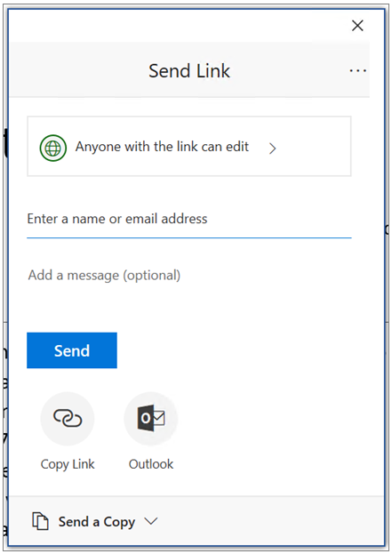Click the gray circle behind the chain icon
Image resolution: width=392 pixels, height=554 pixels.
(68, 418)
